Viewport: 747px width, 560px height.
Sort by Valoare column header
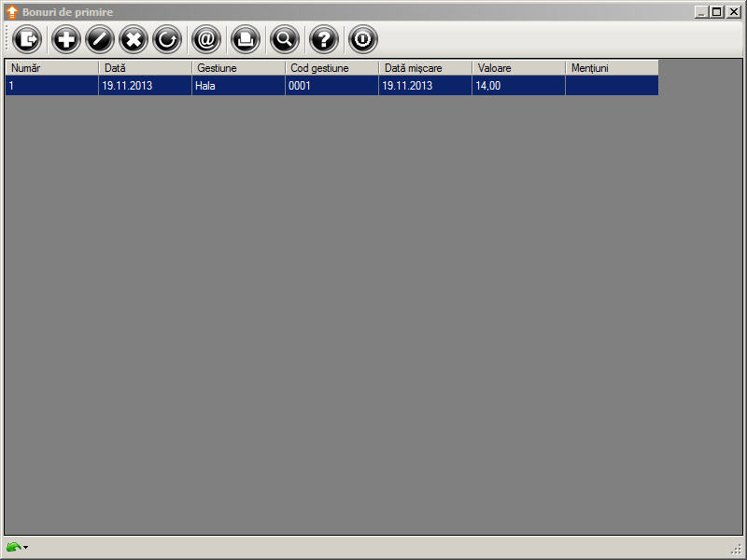point(518,68)
